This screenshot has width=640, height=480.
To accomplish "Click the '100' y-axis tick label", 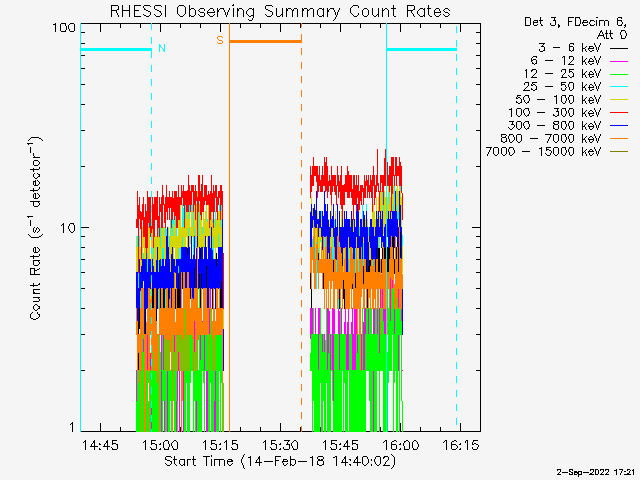I will (64, 28).
